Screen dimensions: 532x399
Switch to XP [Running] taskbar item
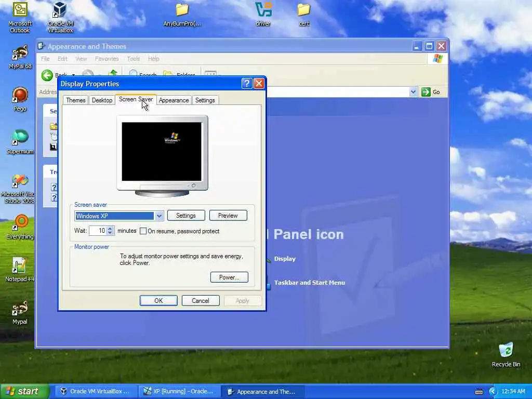pos(179,392)
